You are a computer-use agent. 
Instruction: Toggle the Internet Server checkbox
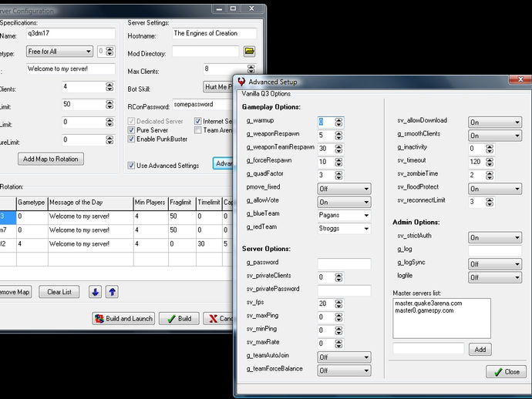[198, 121]
